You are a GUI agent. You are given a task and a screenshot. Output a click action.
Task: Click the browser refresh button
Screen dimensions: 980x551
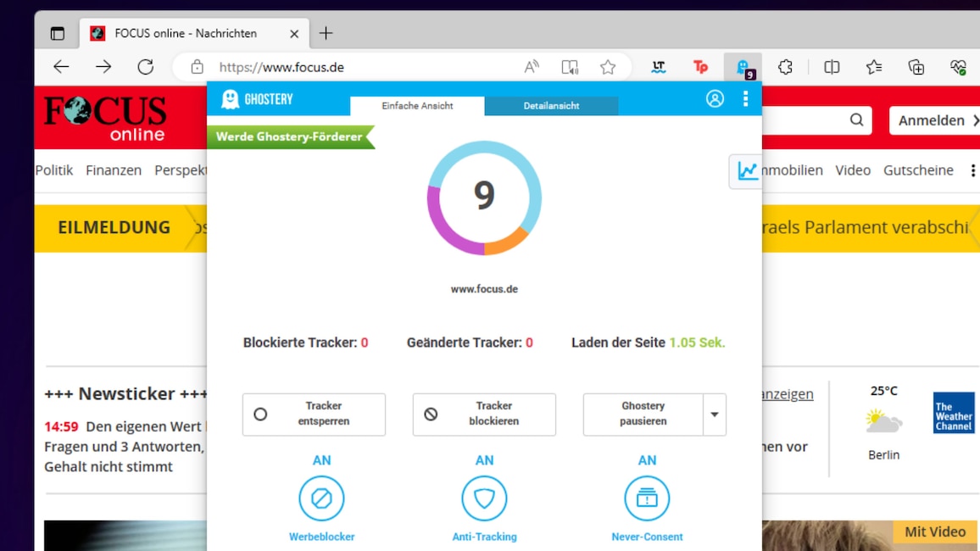coord(146,68)
